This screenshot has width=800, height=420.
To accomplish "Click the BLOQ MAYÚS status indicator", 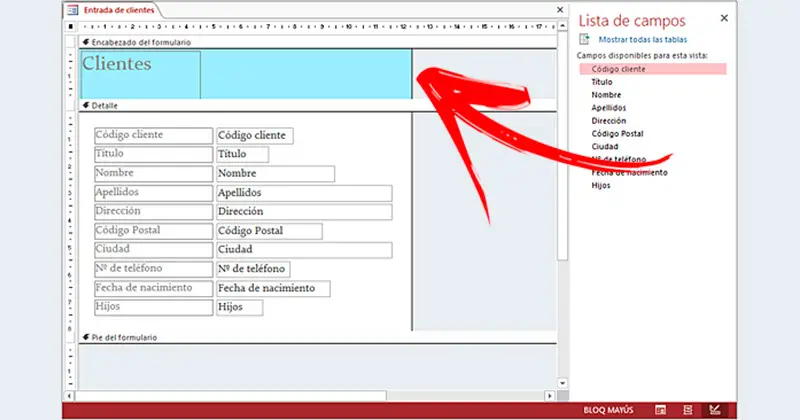I will [608, 410].
